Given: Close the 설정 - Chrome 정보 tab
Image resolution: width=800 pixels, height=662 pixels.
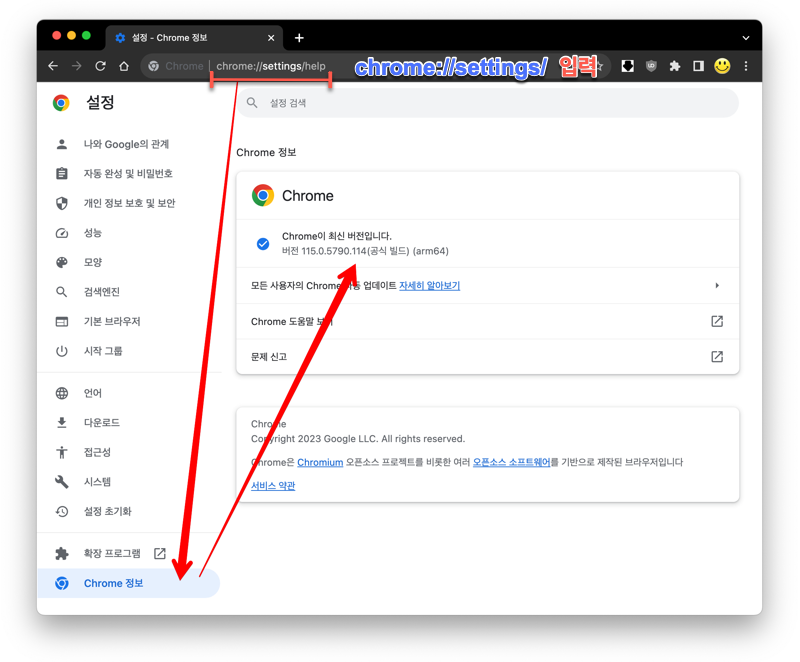Looking at the screenshot, I should click(271, 38).
